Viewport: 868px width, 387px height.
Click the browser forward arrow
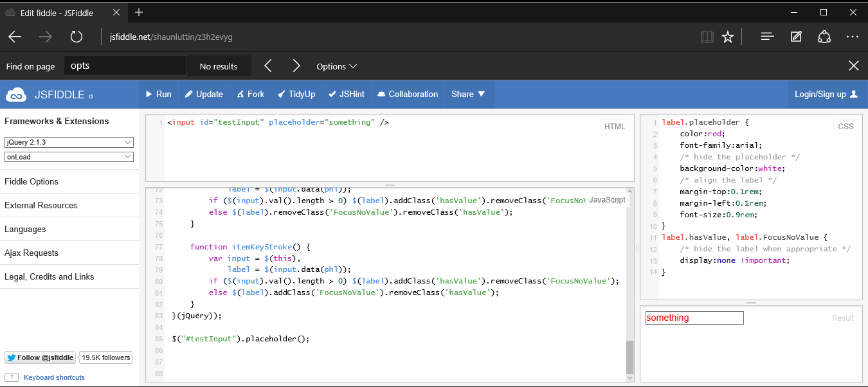click(x=46, y=37)
